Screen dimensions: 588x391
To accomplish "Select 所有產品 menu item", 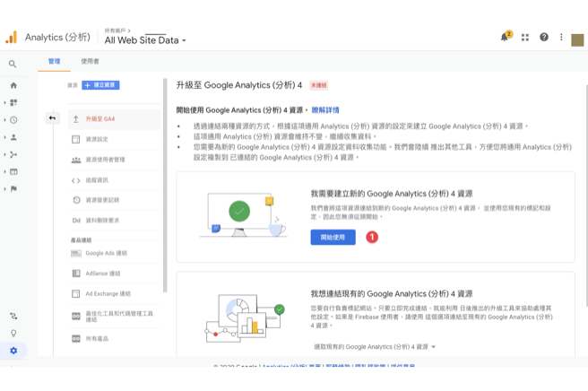I will click(114, 338).
